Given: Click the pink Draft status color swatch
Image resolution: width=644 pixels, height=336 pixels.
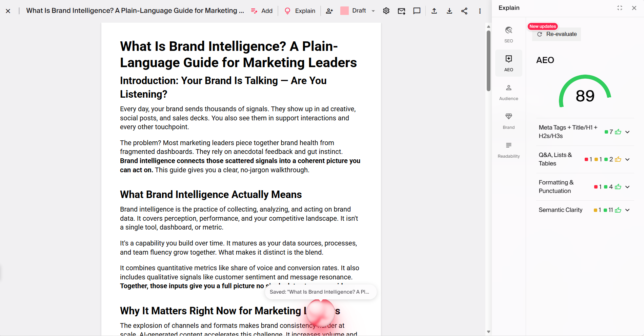Looking at the screenshot, I should pyautogui.click(x=344, y=11).
